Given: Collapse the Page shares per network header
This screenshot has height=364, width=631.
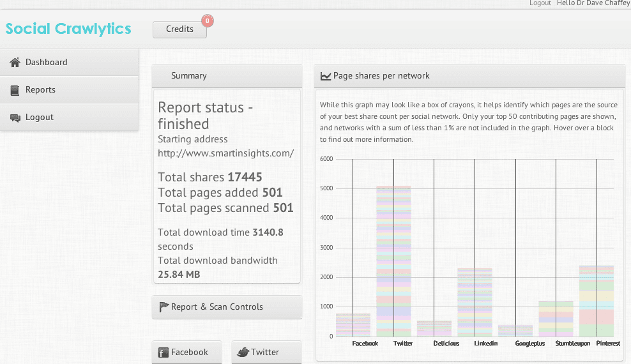Looking at the screenshot, I should click(469, 76).
